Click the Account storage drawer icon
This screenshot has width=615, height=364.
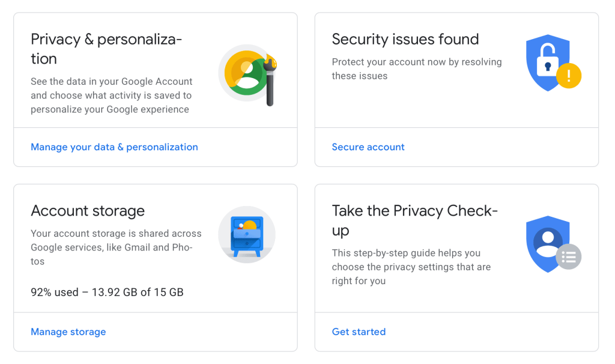tap(247, 234)
